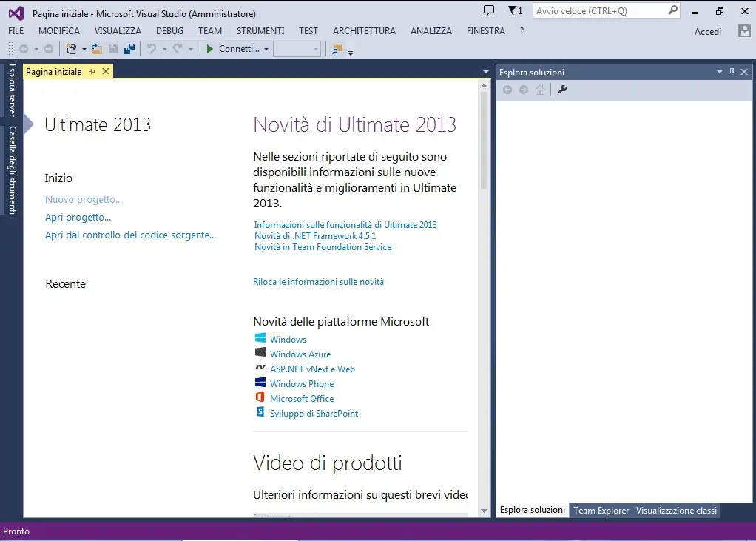Click the navigate forward toolbar arrow
The width and height of the screenshot is (756, 541).
[x=49, y=49]
